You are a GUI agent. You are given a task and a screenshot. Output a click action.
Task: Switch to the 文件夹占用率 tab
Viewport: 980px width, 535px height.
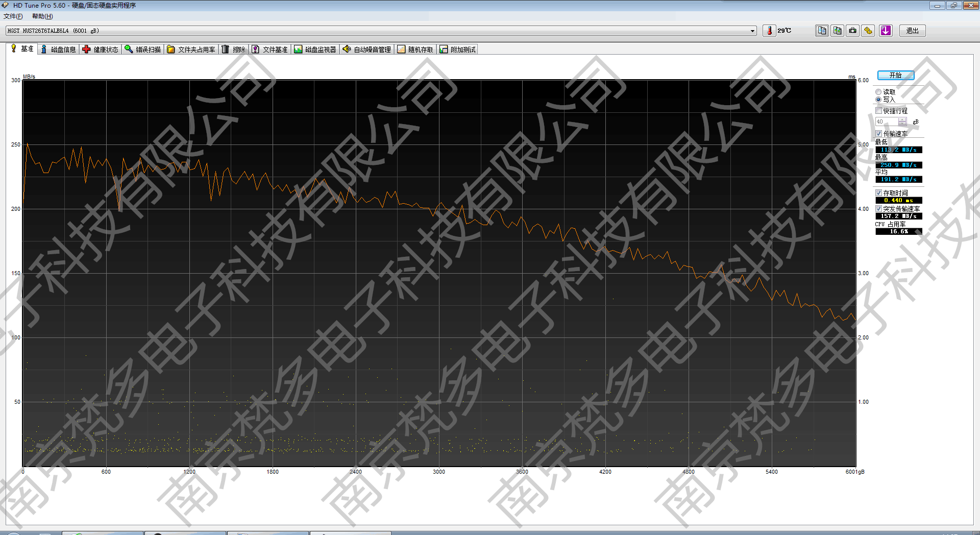coord(191,50)
